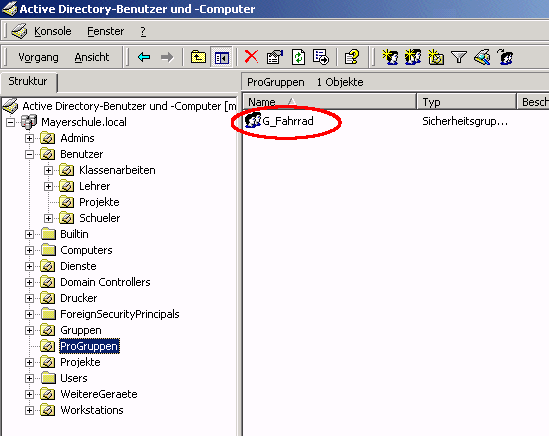Sort by the Typ column header

pos(466,102)
